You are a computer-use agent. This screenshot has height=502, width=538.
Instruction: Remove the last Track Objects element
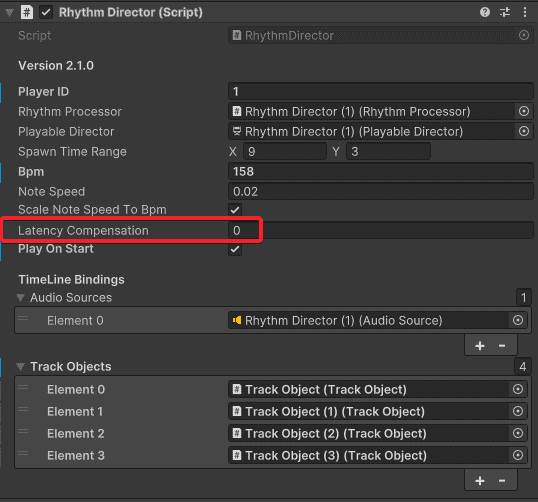pos(502,481)
